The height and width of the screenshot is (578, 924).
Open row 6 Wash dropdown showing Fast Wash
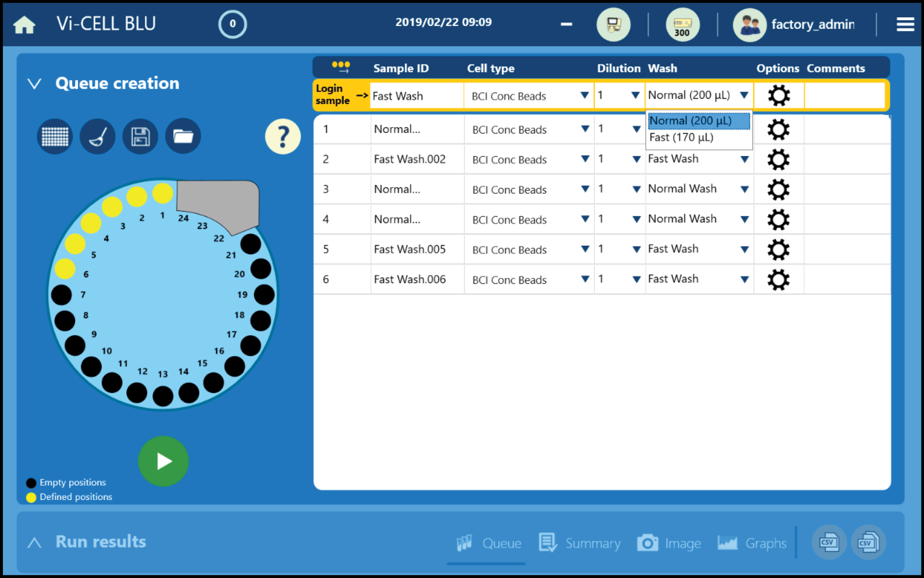coord(699,279)
